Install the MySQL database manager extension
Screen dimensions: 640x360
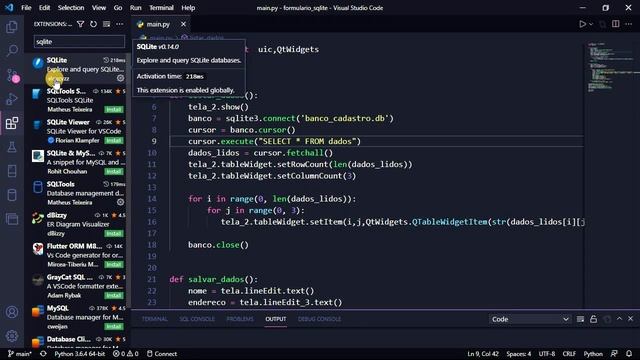click(113, 327)
